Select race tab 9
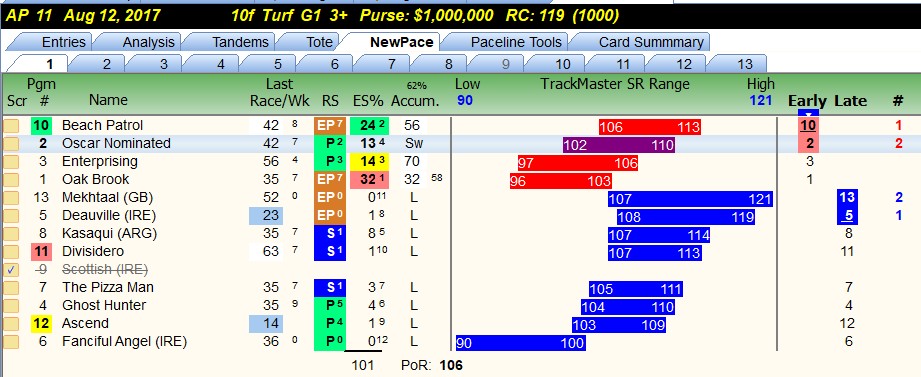 click(x=506, y=64)
